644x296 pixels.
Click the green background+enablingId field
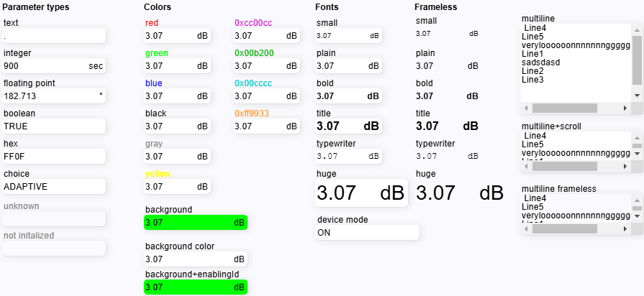195,287
